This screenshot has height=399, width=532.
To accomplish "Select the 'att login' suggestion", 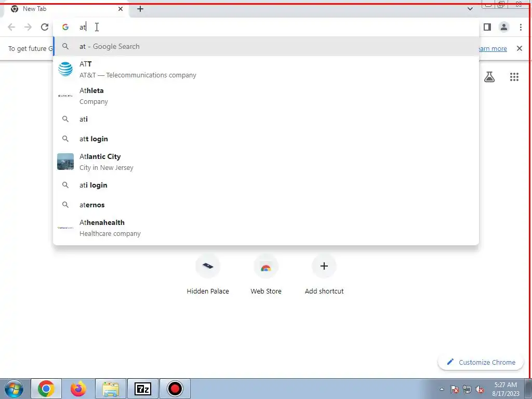I will pos(266,139).
